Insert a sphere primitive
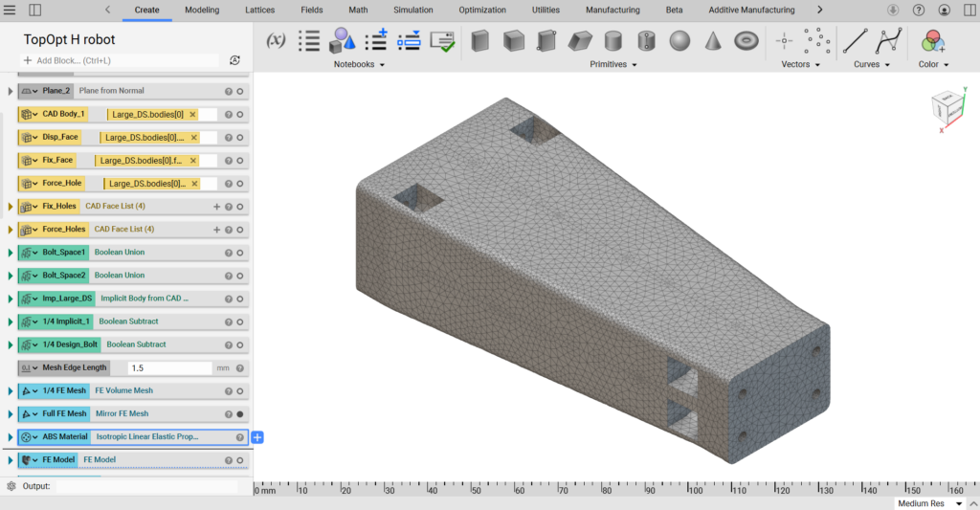Screen dimensions: 980x510 point(679,41)
